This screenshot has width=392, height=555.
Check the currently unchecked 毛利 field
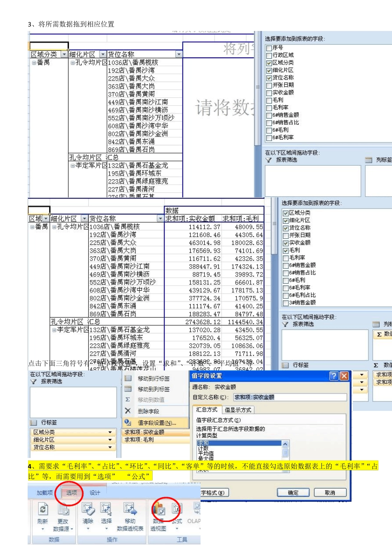[x=269, y=100]
